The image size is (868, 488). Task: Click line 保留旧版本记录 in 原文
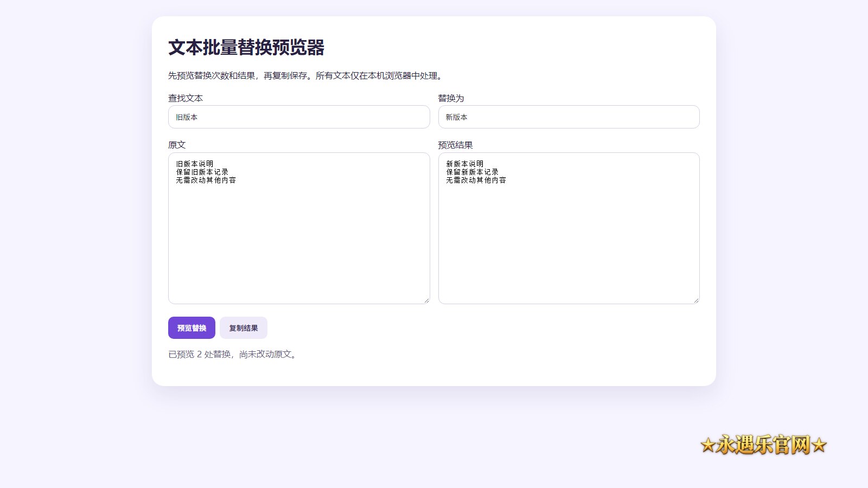click(x=202, y=172)
